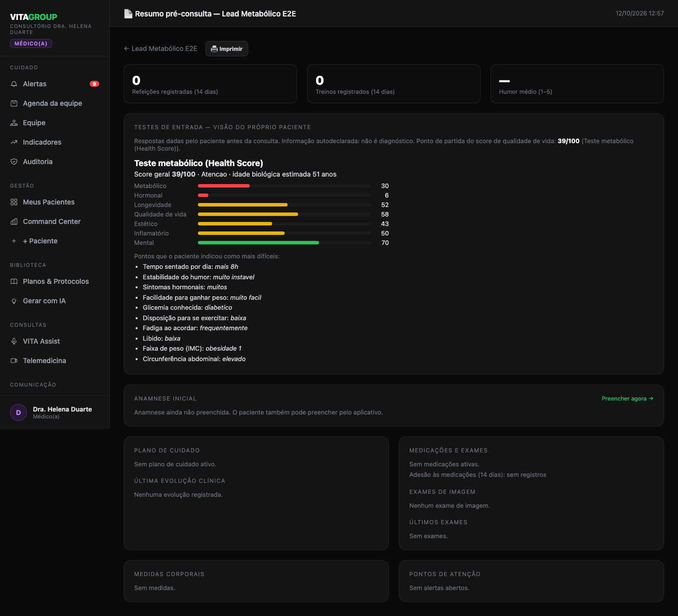Click the Preencher agora link
Image resolution: width=678 pixels, height=616 pixels.
627,399
